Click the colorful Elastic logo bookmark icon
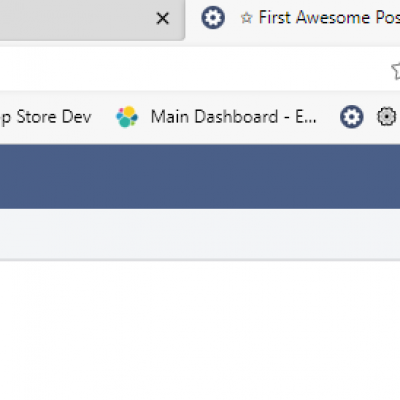Image resolution: width=400 pixels, height=400 pixels. click(x=127, y=117)
